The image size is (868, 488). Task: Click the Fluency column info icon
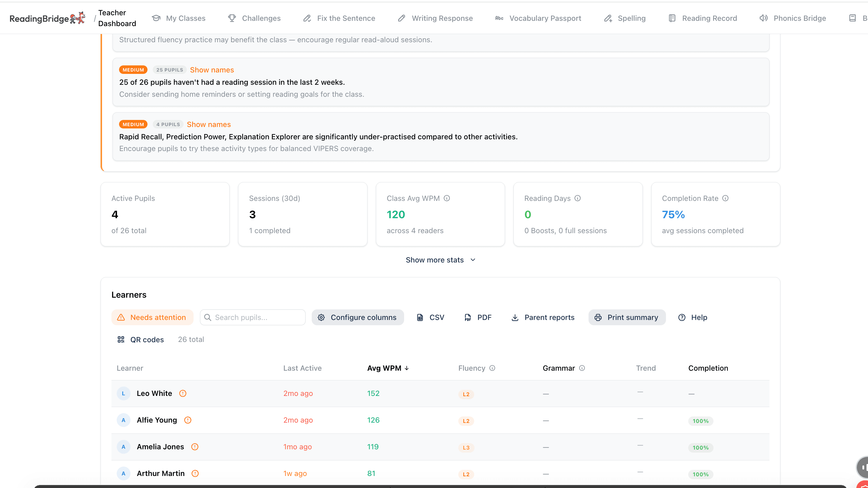click(492, 368)
